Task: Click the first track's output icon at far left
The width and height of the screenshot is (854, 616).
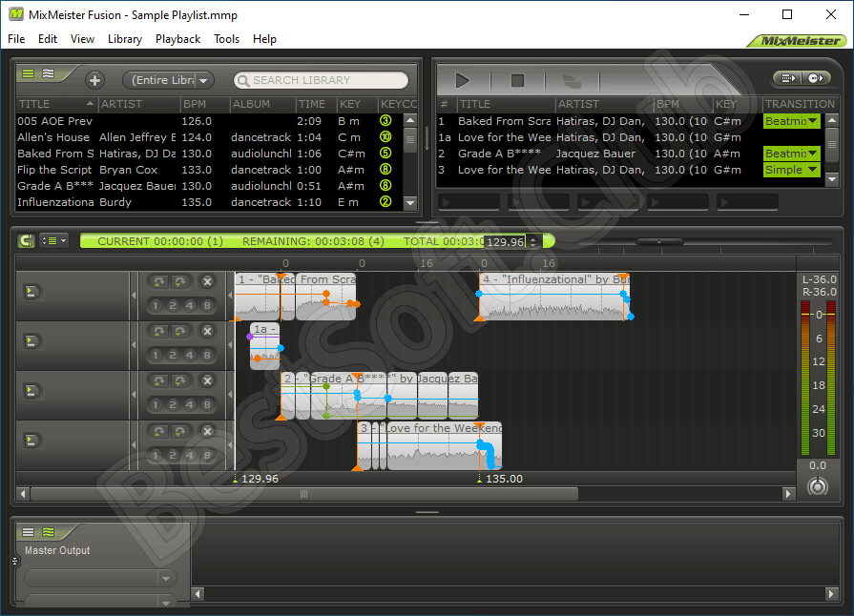Action: [x=31, y=291]
